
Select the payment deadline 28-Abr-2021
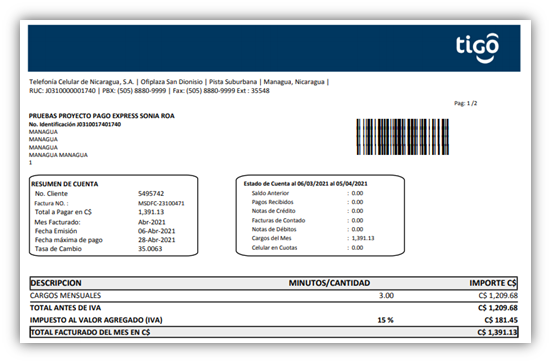pos(157,240)
